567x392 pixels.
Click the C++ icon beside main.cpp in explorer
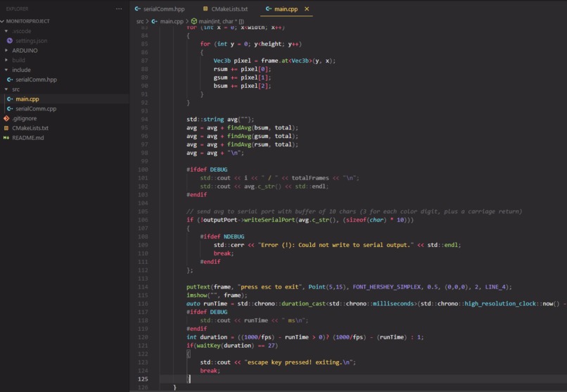coord(10,99)
